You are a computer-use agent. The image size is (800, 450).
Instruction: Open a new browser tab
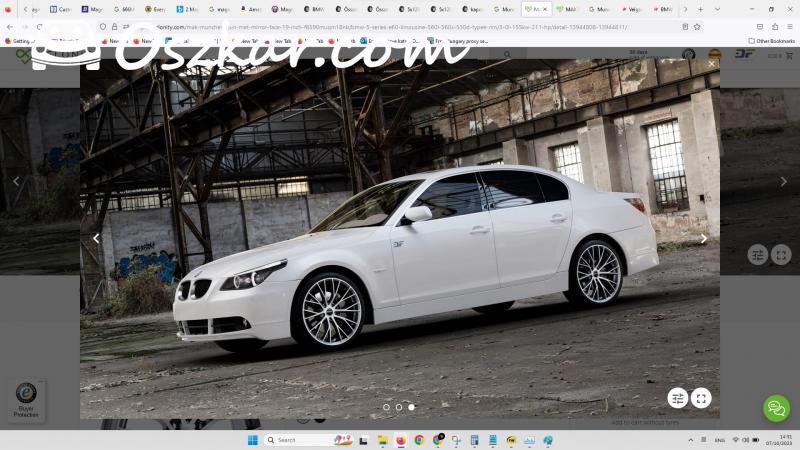(x=700, y=9)
